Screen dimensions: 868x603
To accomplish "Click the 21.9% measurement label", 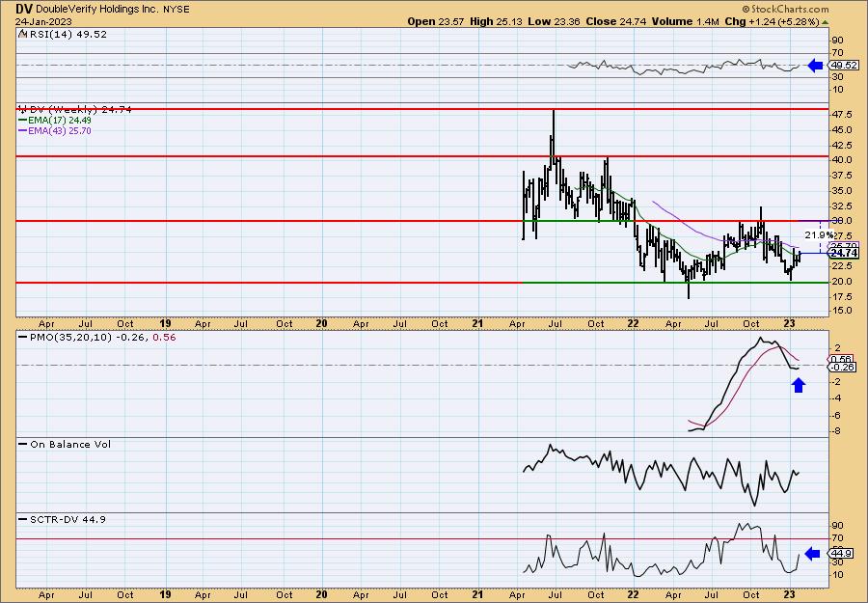I will click(818, 235).
